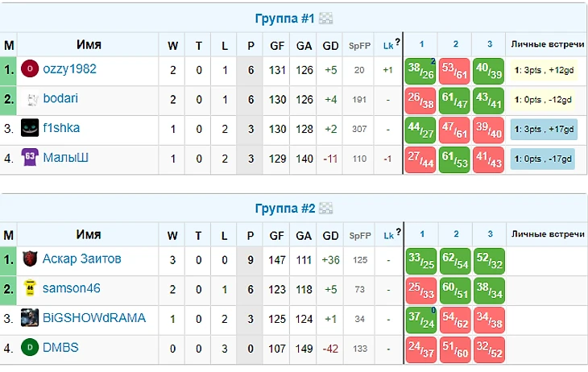Click f1shka's black cat avatar
The image size is (588, 372).
[30, 129]
